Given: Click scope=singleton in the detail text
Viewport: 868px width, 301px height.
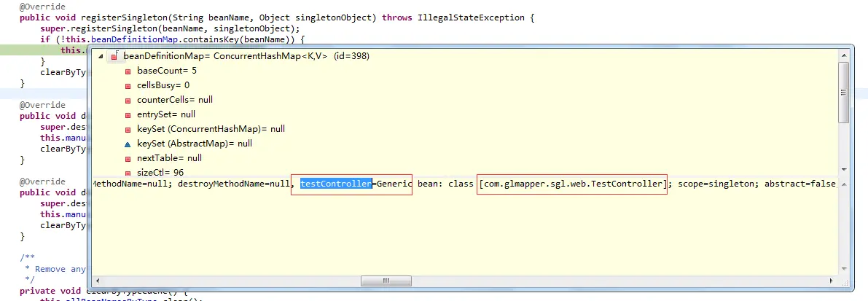Looking at the screenshot, I should coord(716,184).
